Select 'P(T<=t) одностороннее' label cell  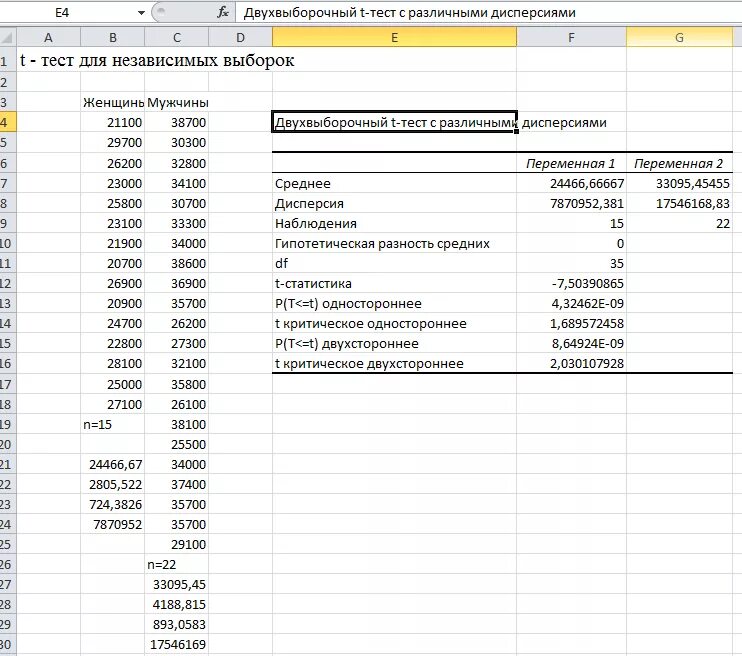(x=394, y=303)
